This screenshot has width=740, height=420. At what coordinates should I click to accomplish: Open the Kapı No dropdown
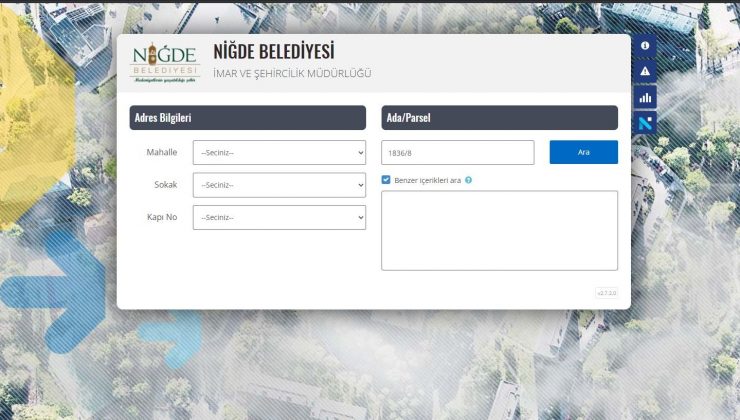pos(282,217)
